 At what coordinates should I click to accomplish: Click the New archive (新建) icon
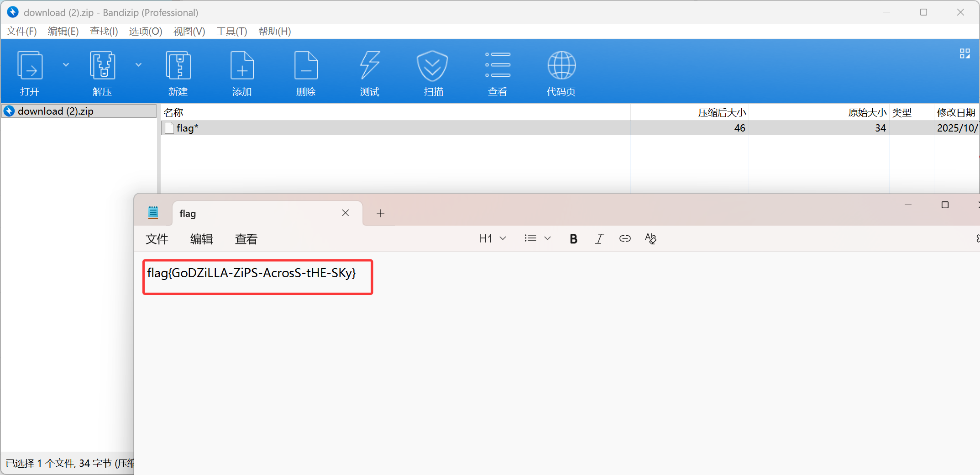[x=178, y=65]
